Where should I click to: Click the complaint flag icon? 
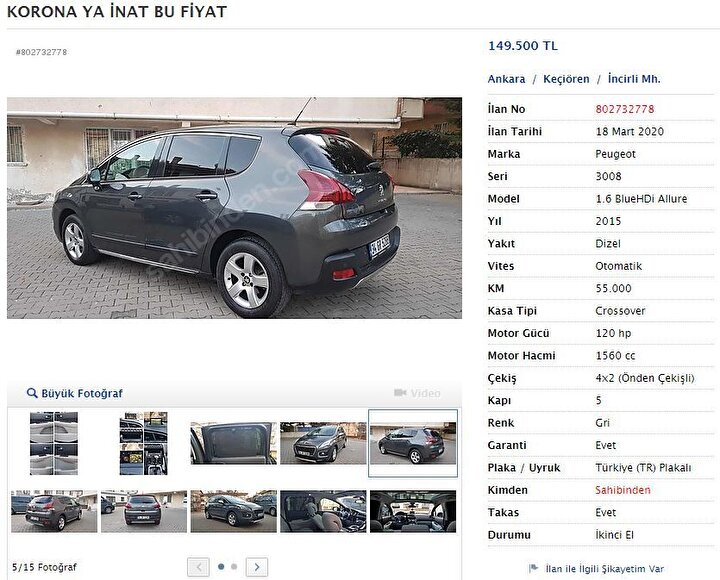[533, 569]
